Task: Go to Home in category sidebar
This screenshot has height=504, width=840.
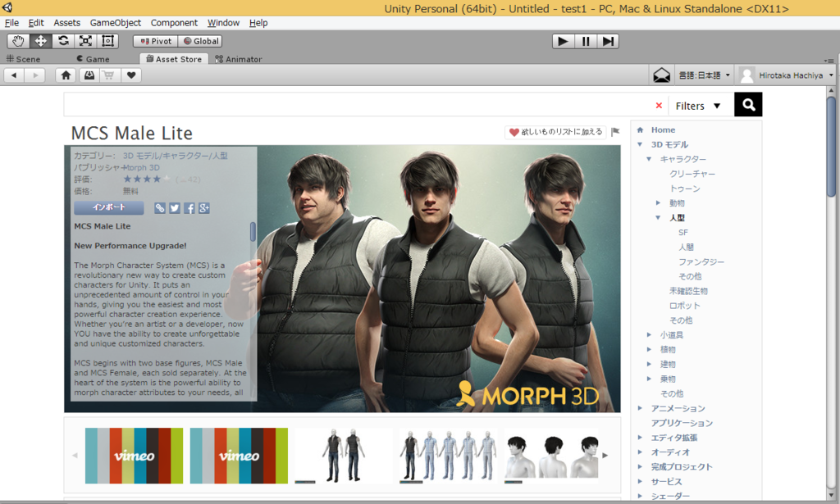Action: (663, 129)
